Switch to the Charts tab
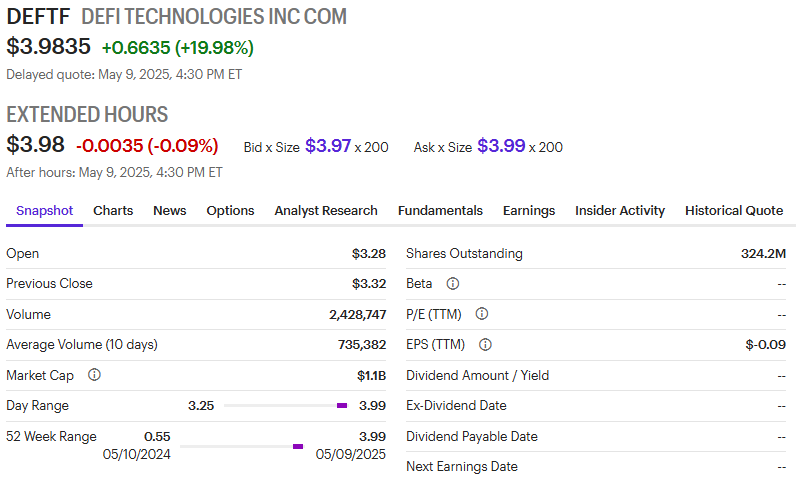Image resolution: width=796 pixels, height=484 pixels. tap(113, 211)
